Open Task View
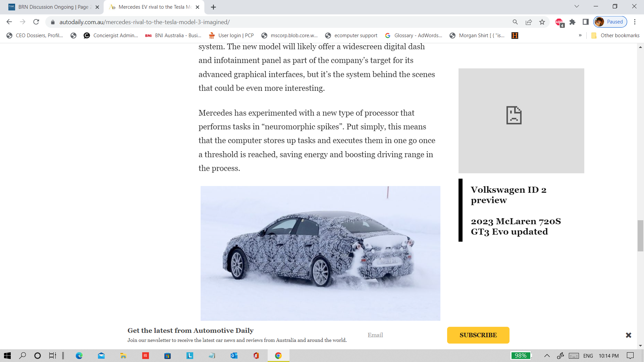Screen dimensions: 644x362 pos(53,356)
